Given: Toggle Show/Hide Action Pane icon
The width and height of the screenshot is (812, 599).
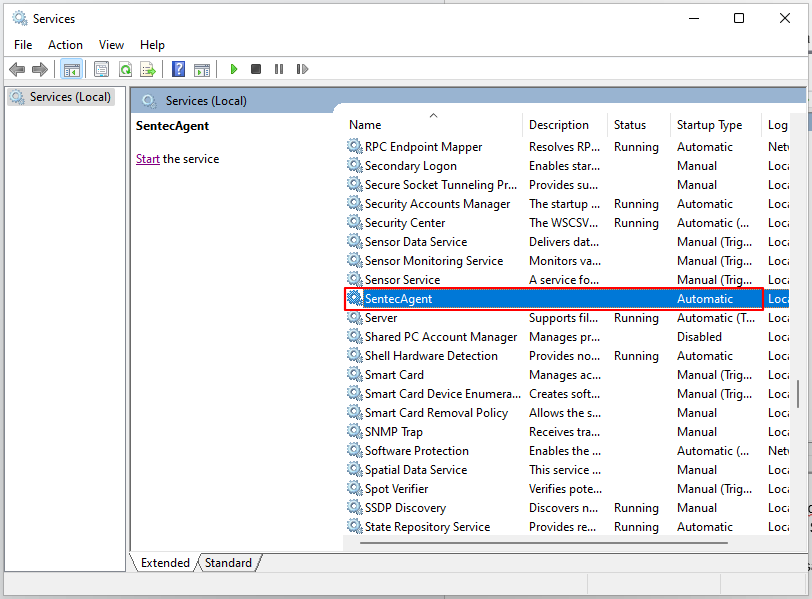Looking at the screenshot, I should coord(202,69).
